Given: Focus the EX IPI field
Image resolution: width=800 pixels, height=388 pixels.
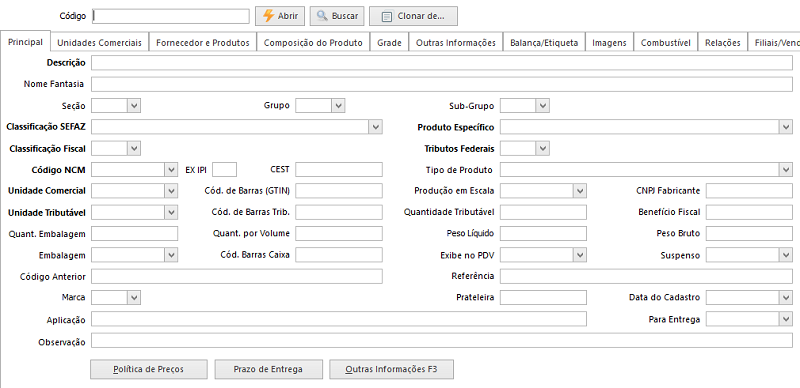Looking at the screenshot, I should [224, 169].
